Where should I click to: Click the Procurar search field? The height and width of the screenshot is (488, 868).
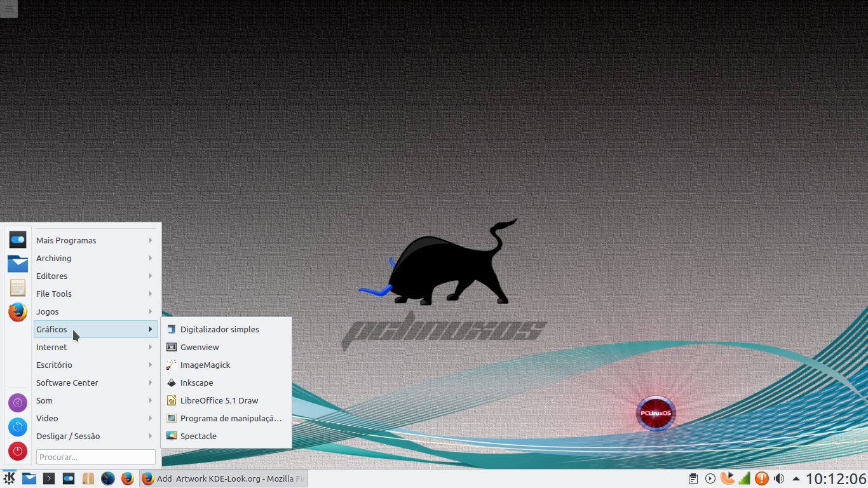pyautogui.click(x=96, y=457)
